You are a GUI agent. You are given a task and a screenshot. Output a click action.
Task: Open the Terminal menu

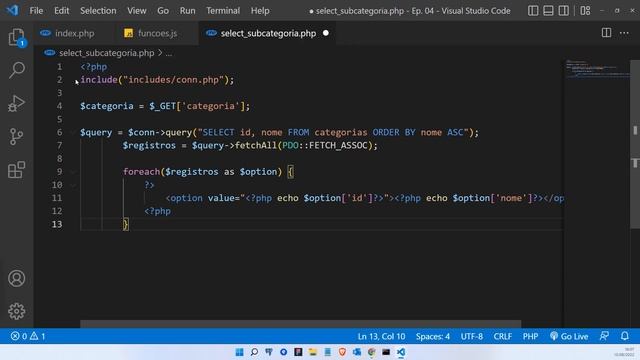[x=222, y=11]
